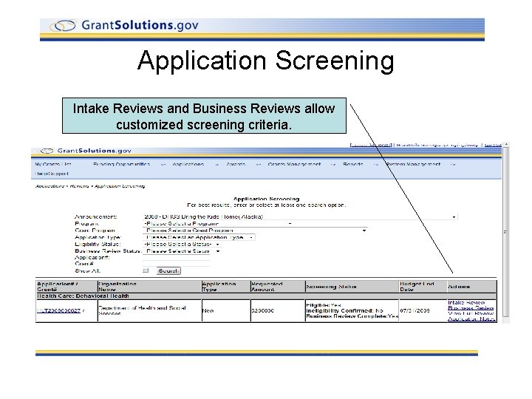
Task: Click the Health Care: Behavioral Health group row
Action: (x=266, y=296)
